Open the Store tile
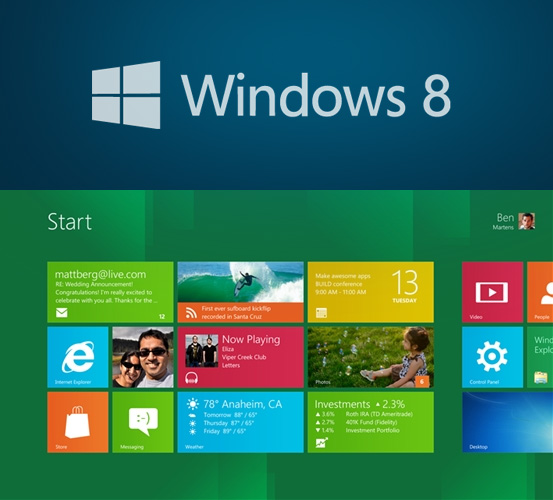The width and height of the screenshot is (553, 500). [x=78, y=422]
